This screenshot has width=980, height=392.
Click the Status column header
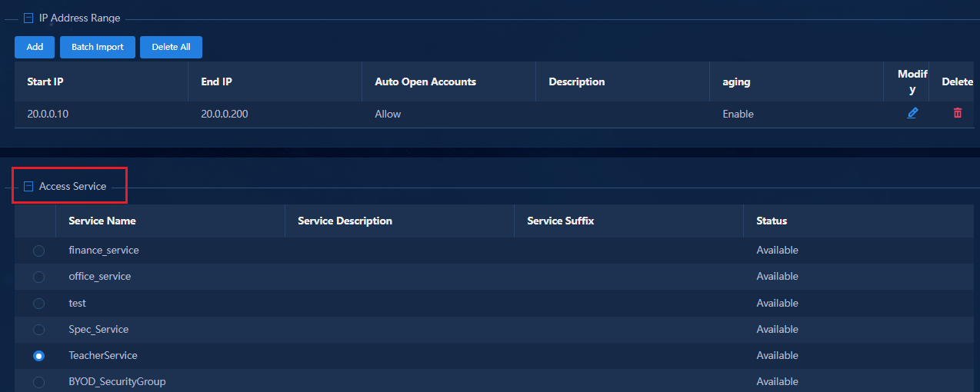click(x=772, y=221)
